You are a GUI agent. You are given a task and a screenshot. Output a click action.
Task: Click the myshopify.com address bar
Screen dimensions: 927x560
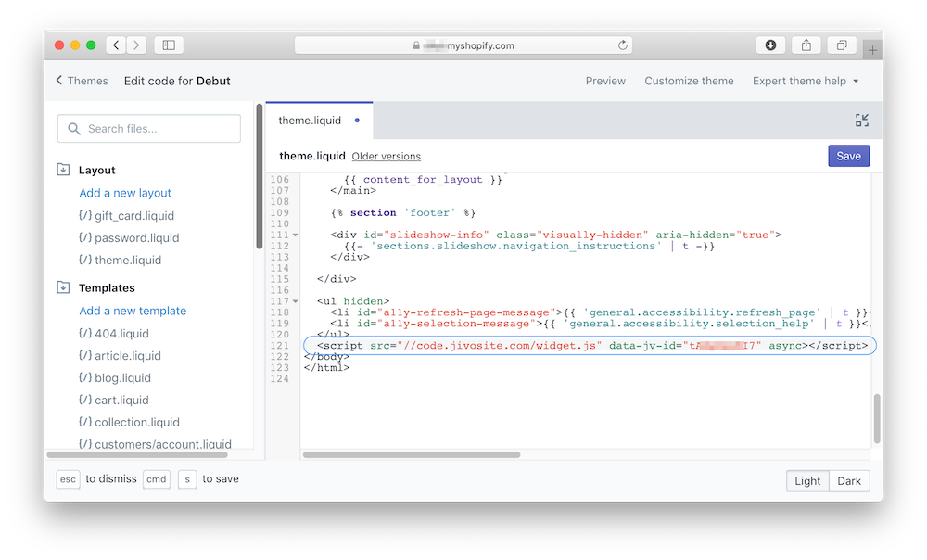pyautogui.click(x=463, y=45)
